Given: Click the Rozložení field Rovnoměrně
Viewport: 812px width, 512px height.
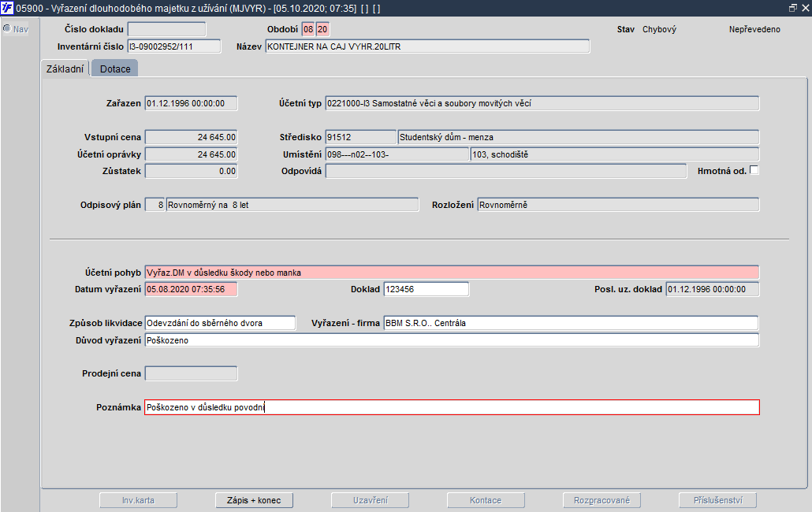Looking at the screenshot, I should click(x=618, y=205).
